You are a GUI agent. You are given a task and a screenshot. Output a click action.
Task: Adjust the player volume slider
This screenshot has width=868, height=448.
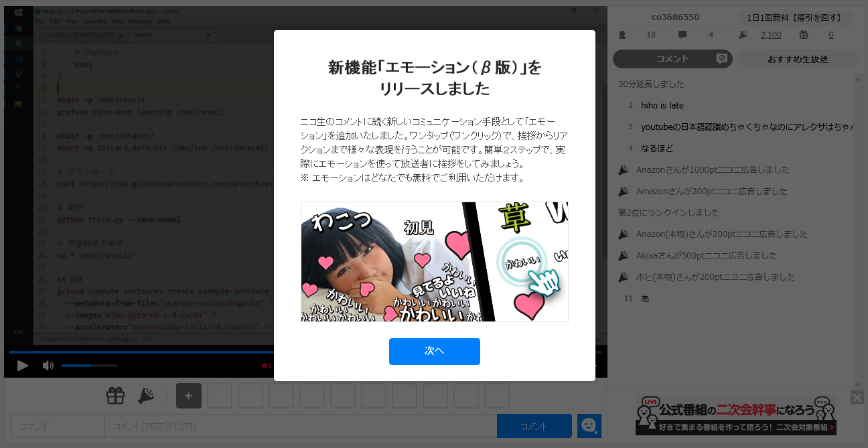(x=90, y=366)
